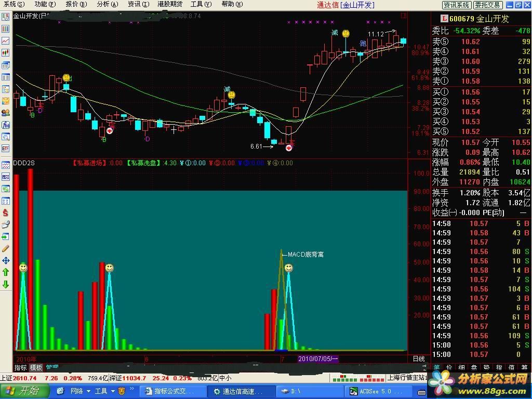This screenshot has width=532, height=399.
Task: Click the 【私募洗盘】 indicator label
Action: point(143,163)
